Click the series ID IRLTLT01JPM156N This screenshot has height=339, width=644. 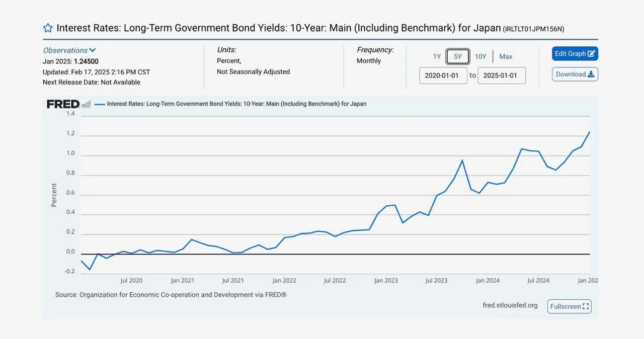(x=533, y=29)
